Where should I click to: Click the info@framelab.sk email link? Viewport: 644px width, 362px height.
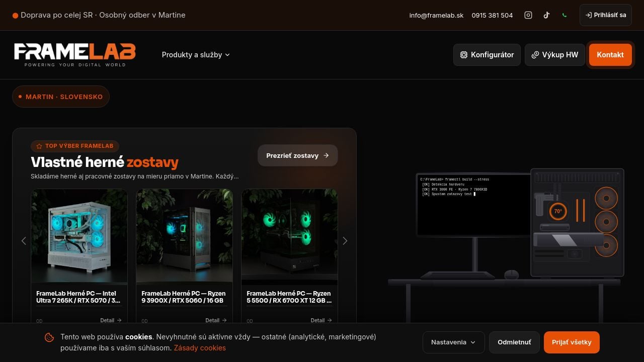click(x=436, y=15)
